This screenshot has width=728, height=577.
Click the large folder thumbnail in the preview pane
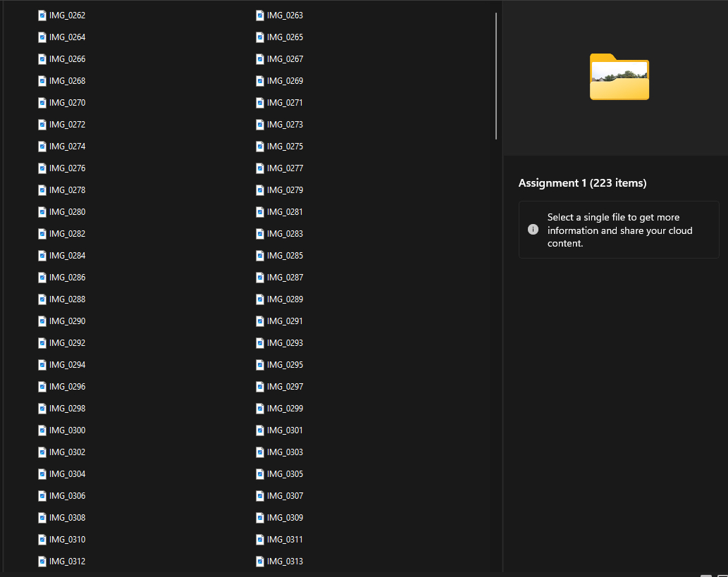619,77
